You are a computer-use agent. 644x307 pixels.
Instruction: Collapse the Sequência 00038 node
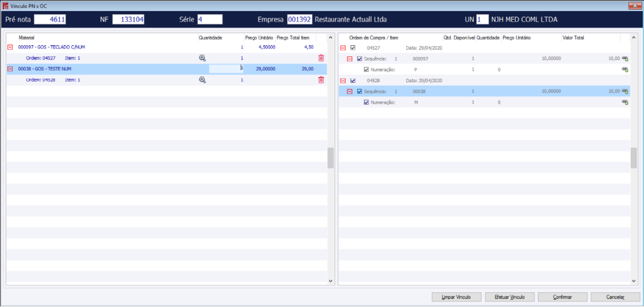pyautogui.click(x=350, y=91)
